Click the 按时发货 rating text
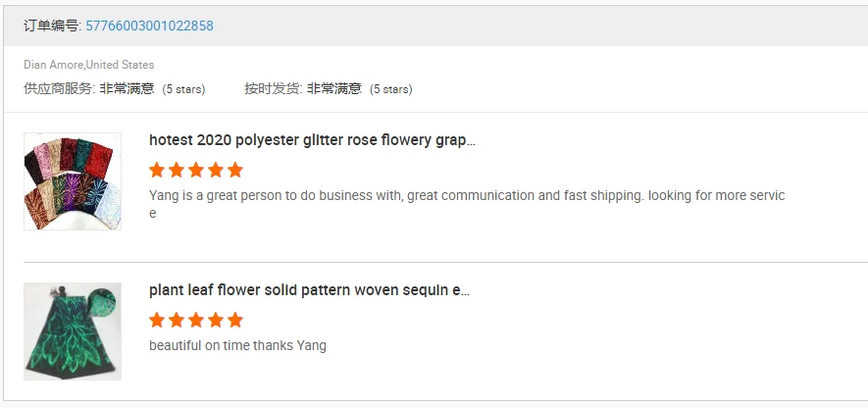868x408 pixels. coord(328,88)
